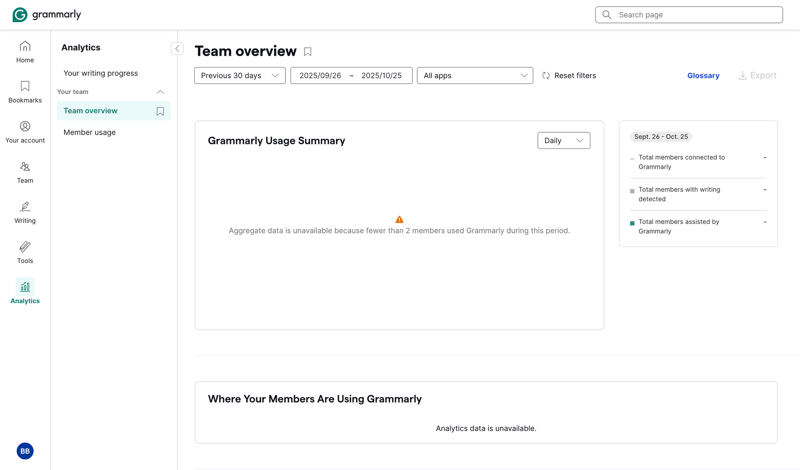
Task: Click Total members with writing detected legend
Action: coord(679,194)
